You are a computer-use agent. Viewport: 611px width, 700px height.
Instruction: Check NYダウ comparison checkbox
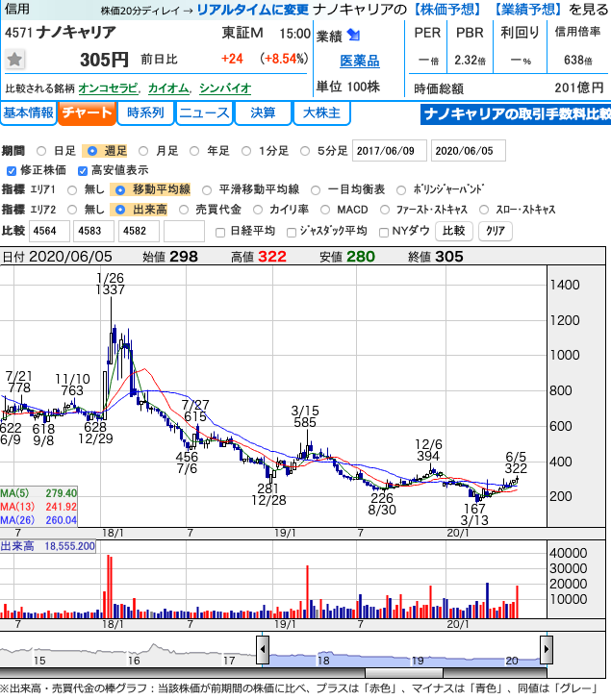pos(383,233)
